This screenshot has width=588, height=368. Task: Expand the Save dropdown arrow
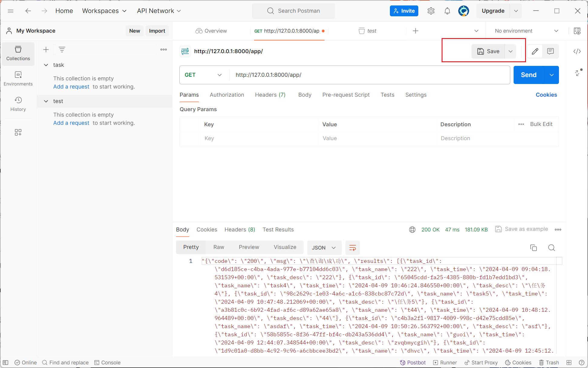pos(511,51)
